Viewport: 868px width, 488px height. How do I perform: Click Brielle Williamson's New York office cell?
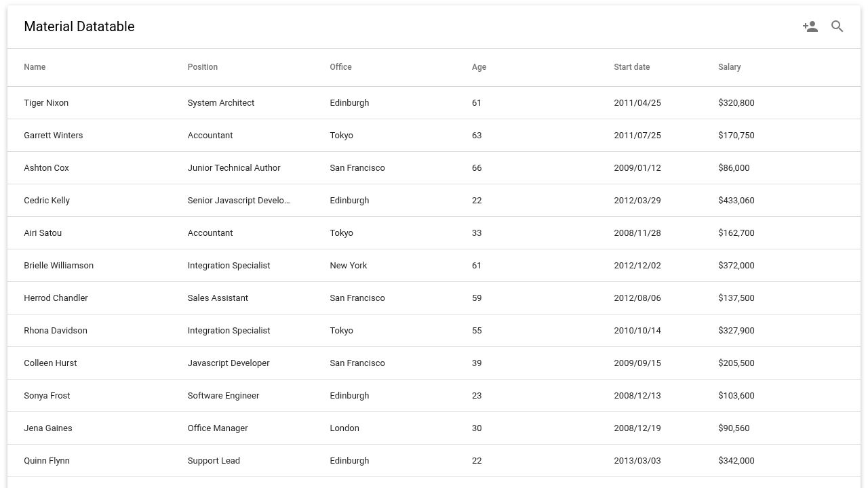click(x=349, y=266)
